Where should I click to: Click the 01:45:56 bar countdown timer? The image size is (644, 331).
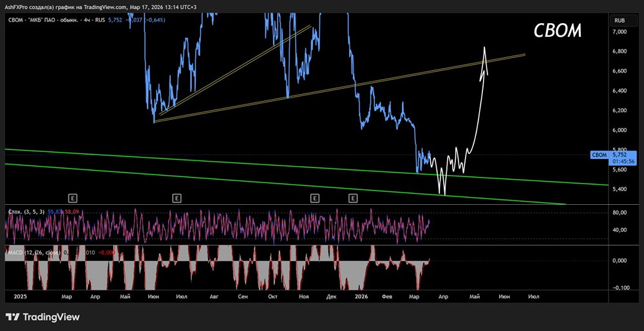coord(623,162)
